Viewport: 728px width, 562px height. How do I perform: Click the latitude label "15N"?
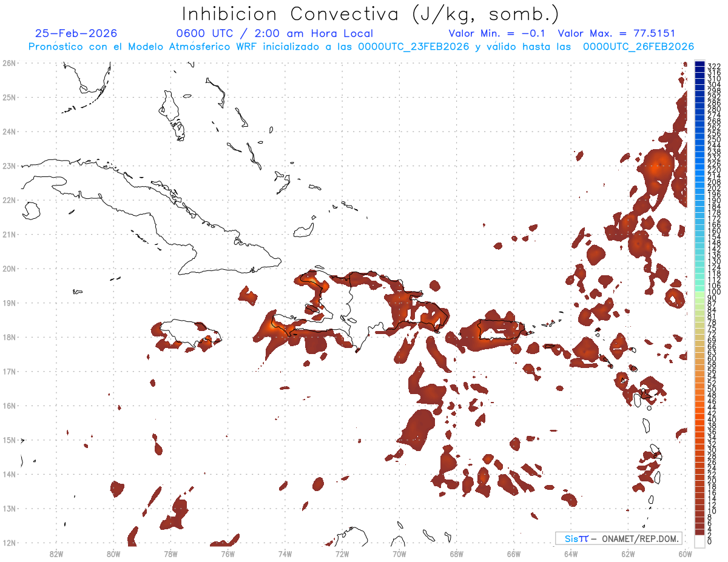(x=9, y=440)
